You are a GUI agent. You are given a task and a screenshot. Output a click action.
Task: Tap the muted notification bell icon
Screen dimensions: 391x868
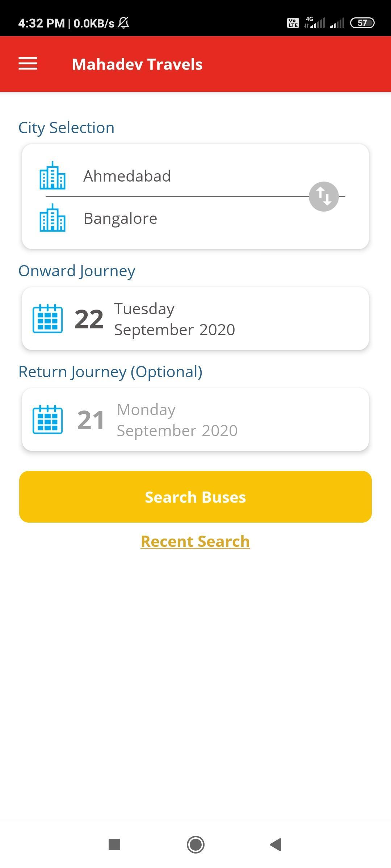point(123,23)
